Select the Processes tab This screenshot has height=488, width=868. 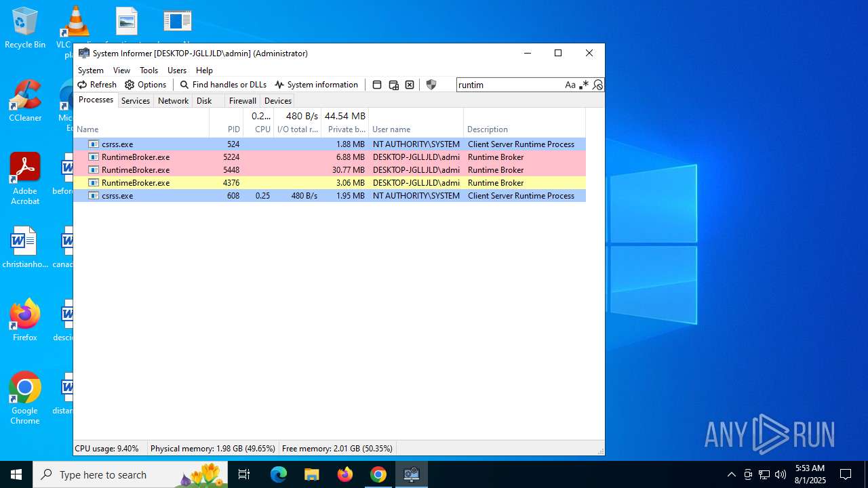(96, 100)
